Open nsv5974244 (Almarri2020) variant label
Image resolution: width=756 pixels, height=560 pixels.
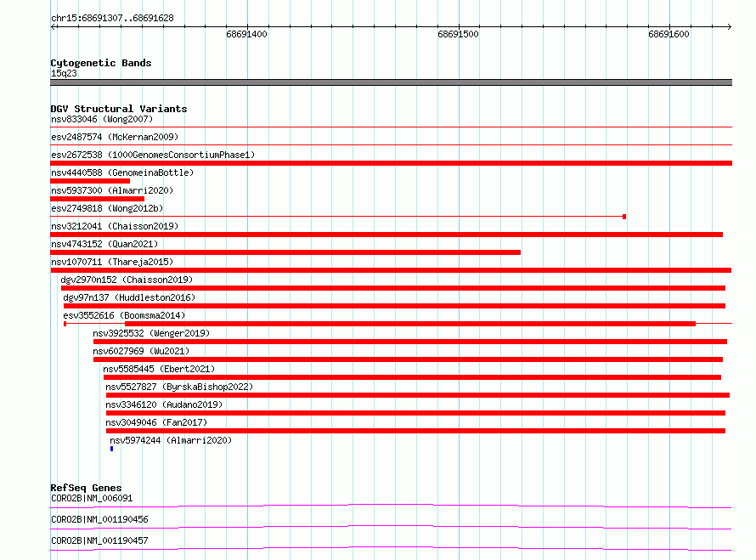(171, 440)
